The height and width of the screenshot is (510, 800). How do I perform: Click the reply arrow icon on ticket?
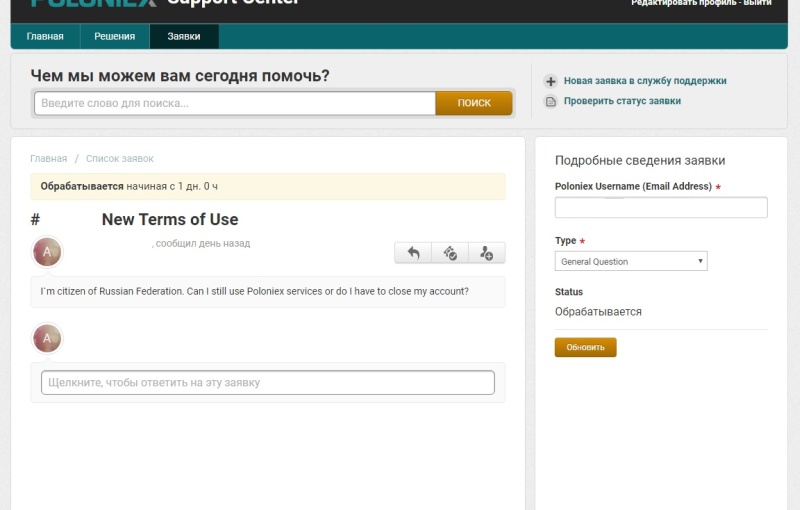[413, 252]
